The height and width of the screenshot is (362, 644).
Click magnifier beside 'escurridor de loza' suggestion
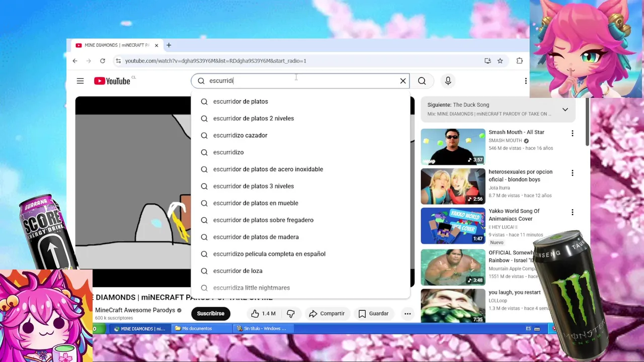(x=204, y=271)
